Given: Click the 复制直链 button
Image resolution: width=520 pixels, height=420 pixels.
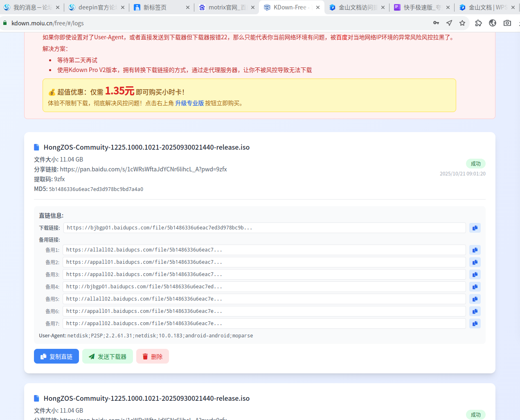Looking at the screenshot, I should [x=56, y=356].
